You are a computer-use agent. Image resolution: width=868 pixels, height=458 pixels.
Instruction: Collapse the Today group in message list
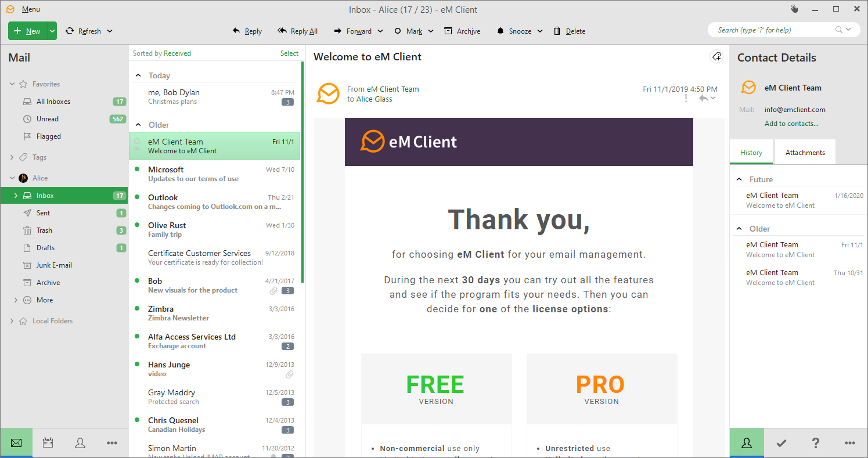coord(138,75)
